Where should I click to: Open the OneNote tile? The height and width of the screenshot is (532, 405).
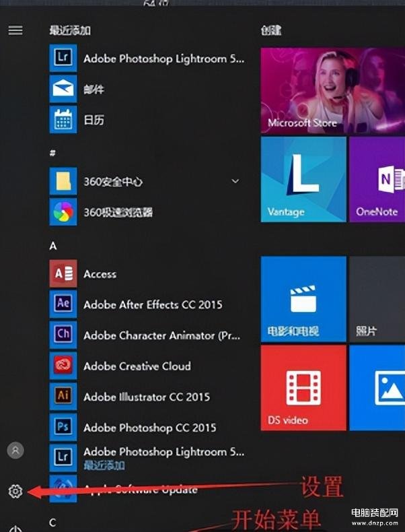[377, 179]
